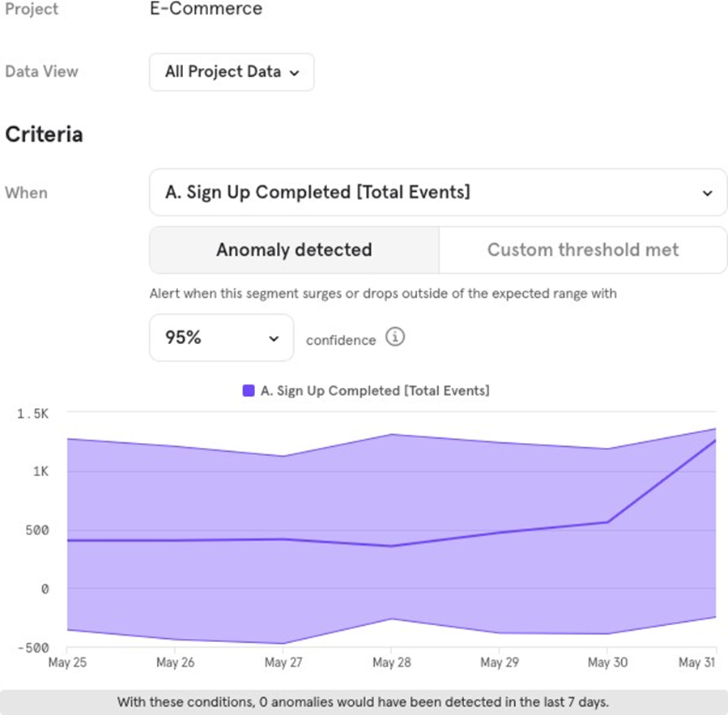Click the 1.5K y-axis label
This screenshot has width=728, height=715.
(x=33, y=413)
